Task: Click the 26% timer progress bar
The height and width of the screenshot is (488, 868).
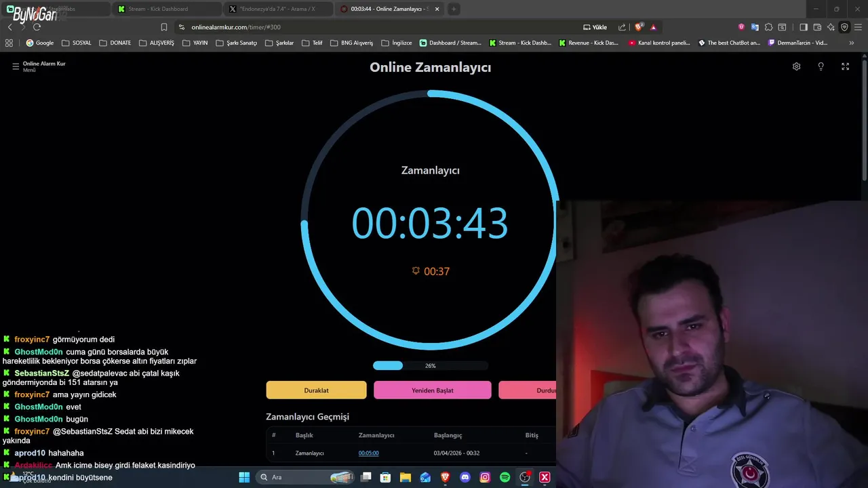Action: coord(430,365)
